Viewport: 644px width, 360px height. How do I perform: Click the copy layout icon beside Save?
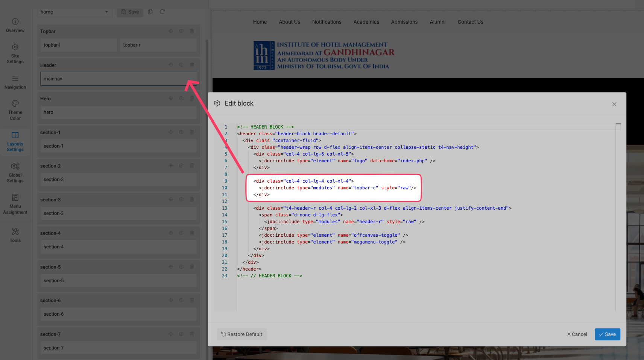150,12
